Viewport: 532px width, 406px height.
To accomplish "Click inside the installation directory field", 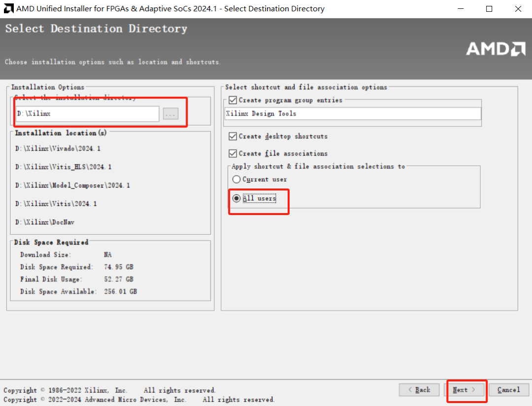I will click(86, 113).
